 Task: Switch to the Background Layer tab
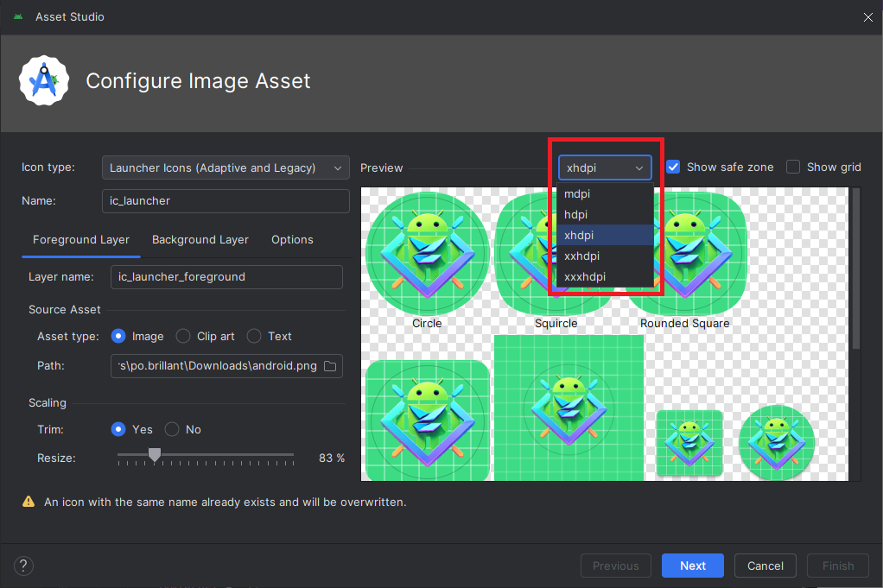point(200,240)
